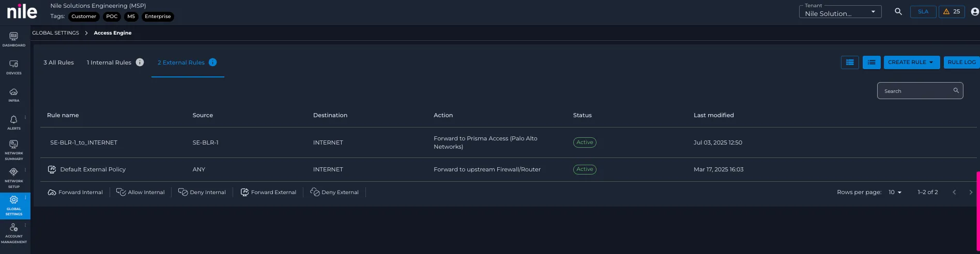Click the Nile logo
The width and height of the screenshot is (980, 254).
[x=22, y=12]
